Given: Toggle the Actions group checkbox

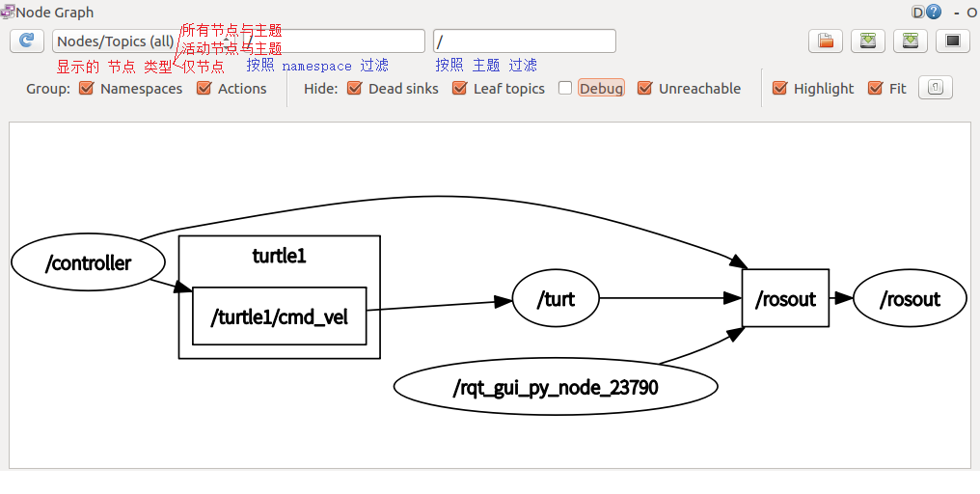Looking at the screenshot, I should click(x=204, y=88).
